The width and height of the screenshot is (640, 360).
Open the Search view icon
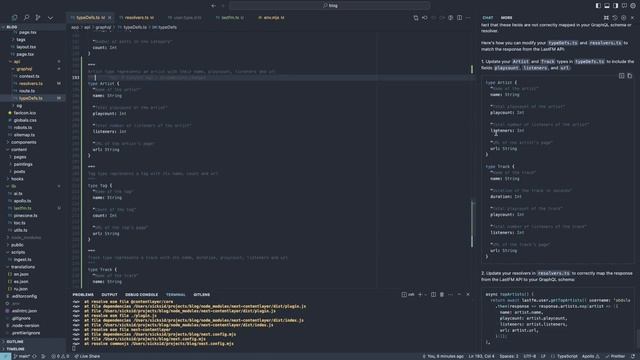point(26,18)
